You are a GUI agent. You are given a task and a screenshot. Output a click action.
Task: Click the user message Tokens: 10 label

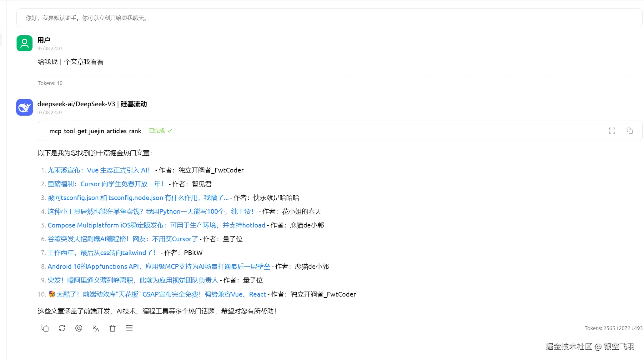click(50, 83)
